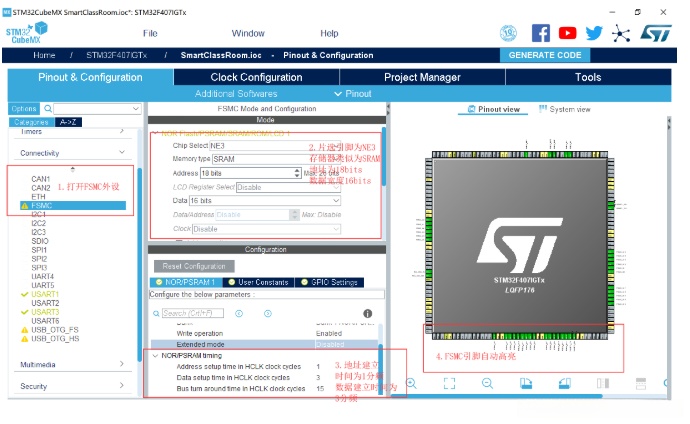Click Options button
The height and width of the screenshot is (424, 690).
[24, 108]
